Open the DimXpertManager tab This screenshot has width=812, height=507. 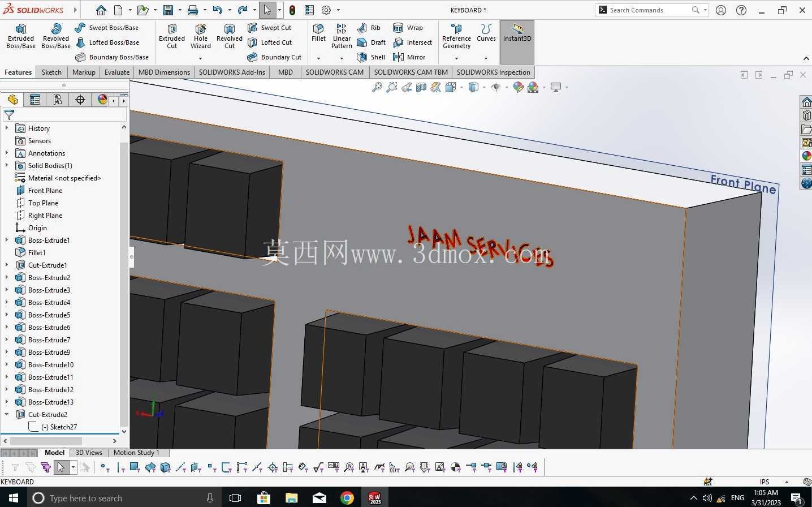point(80,100)
